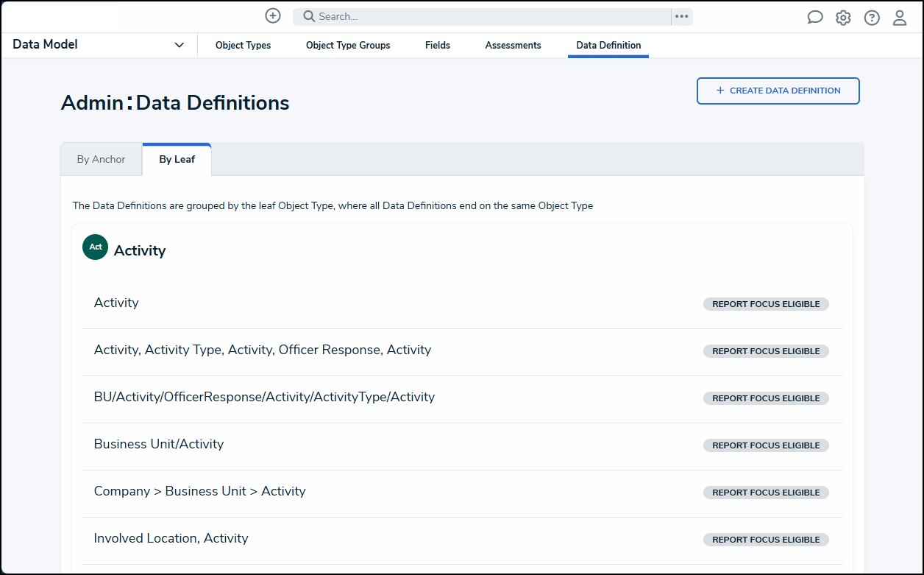This screenshot has height=575, width=924.
Task: Navigate to the Assessments tab
Action: pos(513,46)
